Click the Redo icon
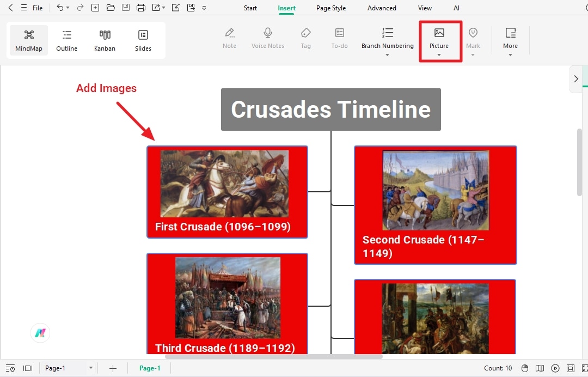588x377 pixels. click(80, 8)
